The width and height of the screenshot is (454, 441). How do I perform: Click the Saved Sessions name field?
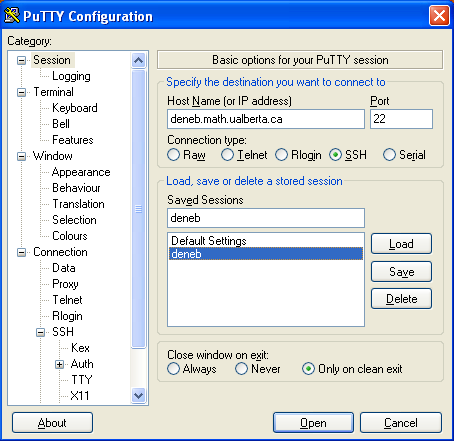point(266,218)
